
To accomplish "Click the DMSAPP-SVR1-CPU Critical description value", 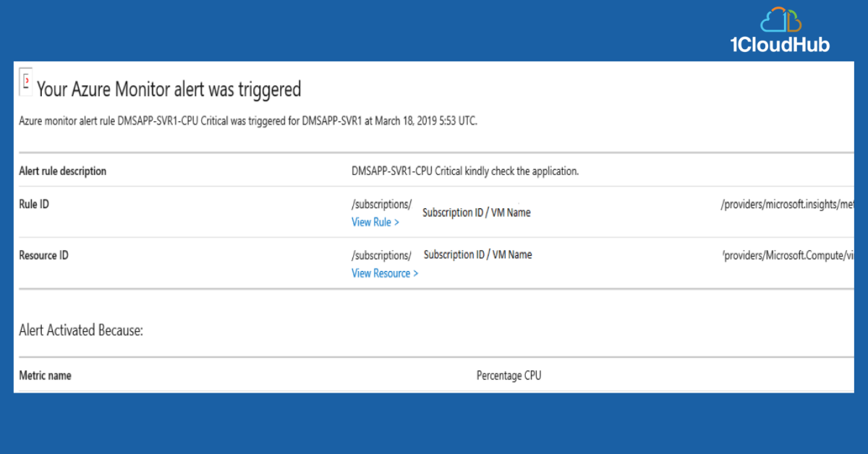I will (465, 171).
